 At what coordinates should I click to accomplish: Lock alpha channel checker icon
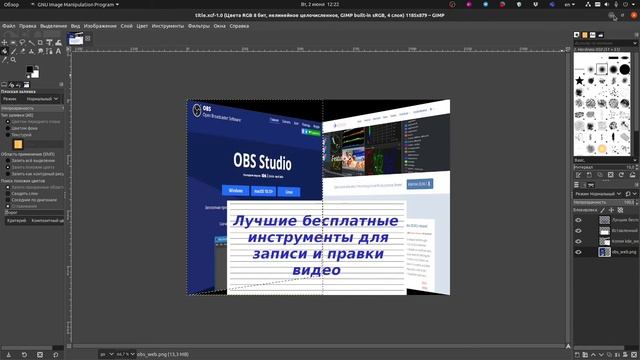tap(620, 210)
